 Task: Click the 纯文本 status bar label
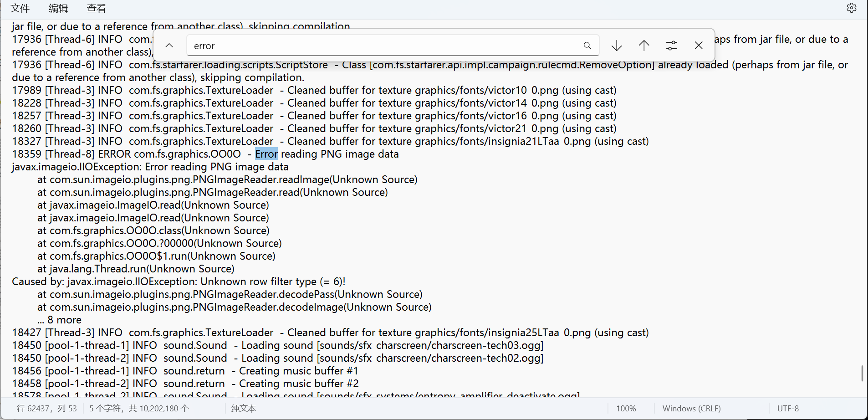pos(244,409)
